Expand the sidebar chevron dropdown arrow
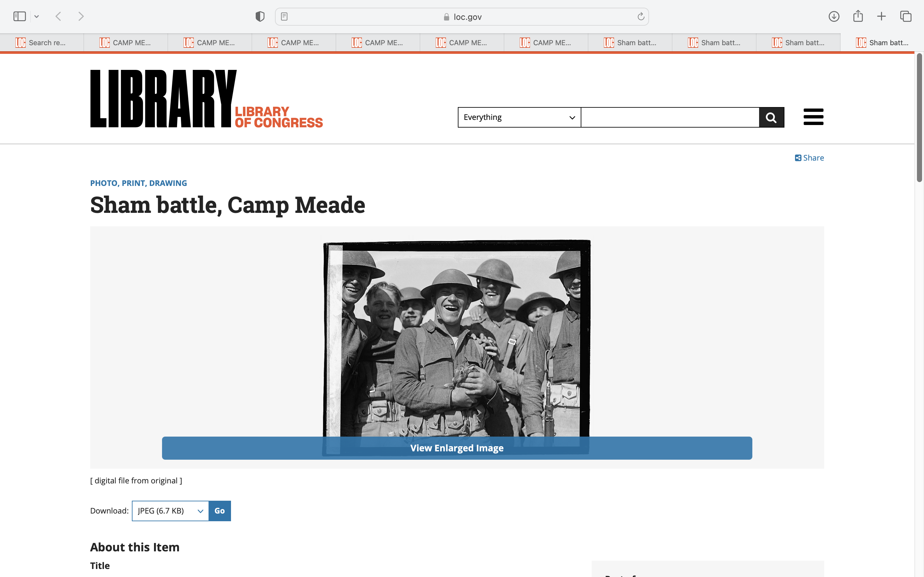Image resolution: width=924 pixels, height=577 pixels. click(x=37, y=16)
